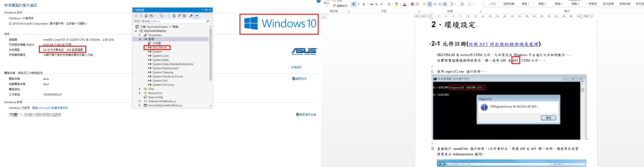644x167 pixels.
Task: Open text highlight color dropdown arrow
Action: (x=401, y=4)
